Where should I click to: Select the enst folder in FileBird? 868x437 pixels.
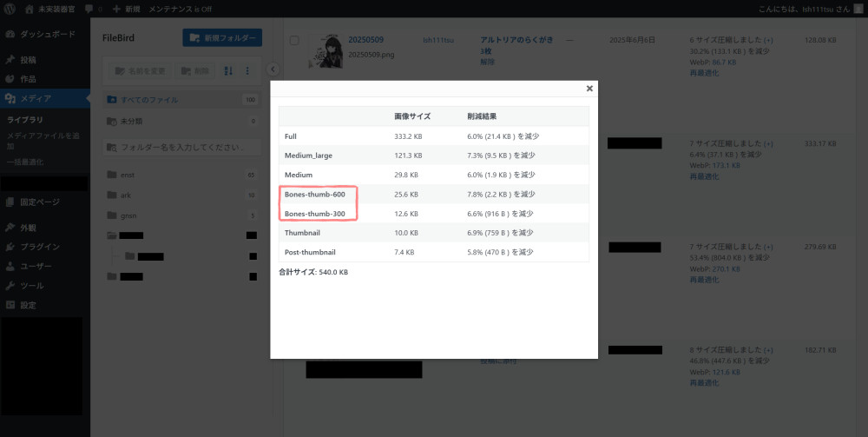[x=127, y=175]
